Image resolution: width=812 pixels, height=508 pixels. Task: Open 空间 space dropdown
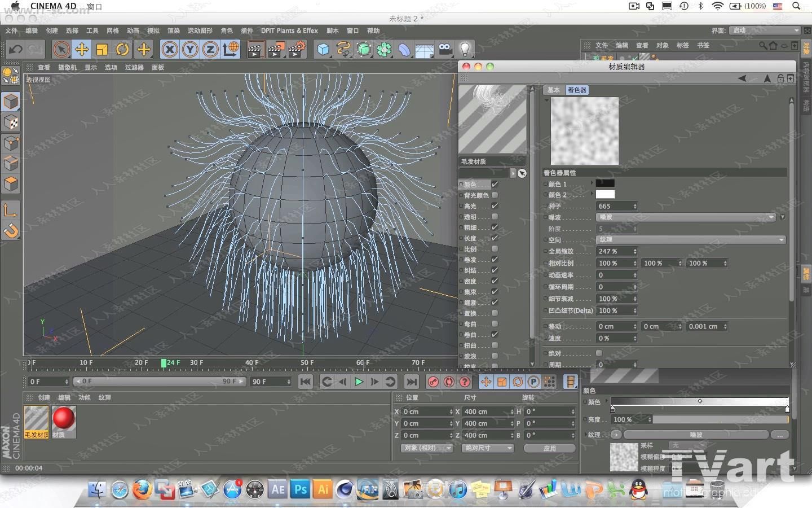(x=691, y=240)
